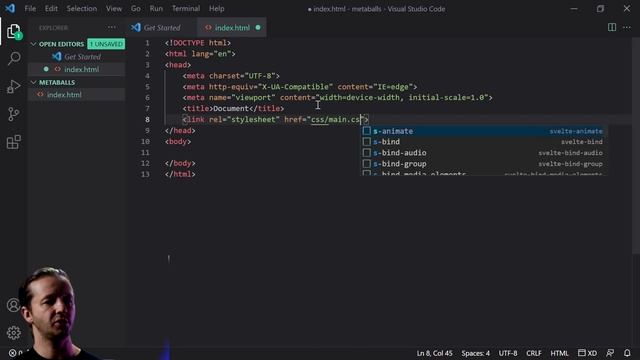The width and height of the screenshot is (640, 360).
Task: Open the Extensions view
Action: pyautogui.click(x=13, y=142)
